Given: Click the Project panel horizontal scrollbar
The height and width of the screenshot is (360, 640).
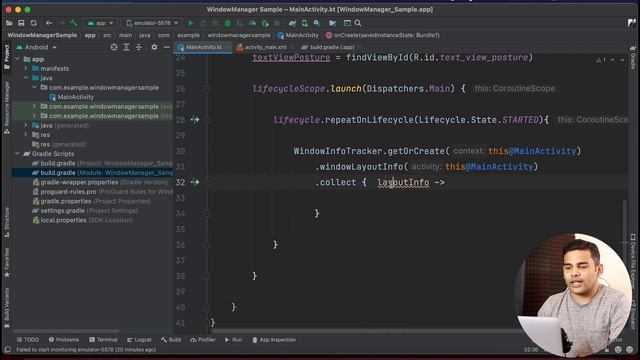Looking at the screenshot, I should tap(66, 331).
